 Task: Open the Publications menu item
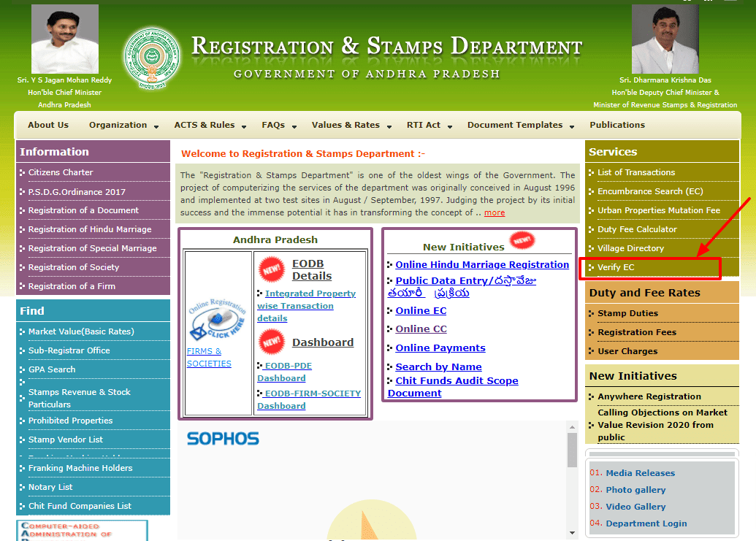[617, 125]
